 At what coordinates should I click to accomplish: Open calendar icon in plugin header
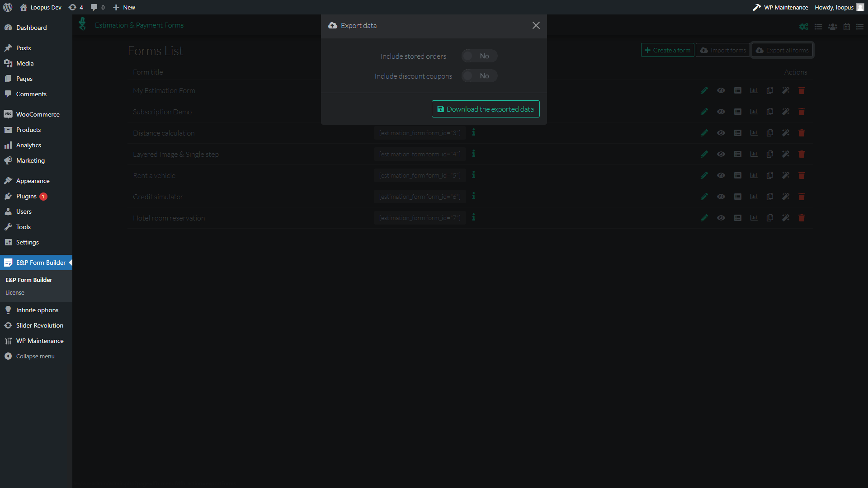click(846, 27)
